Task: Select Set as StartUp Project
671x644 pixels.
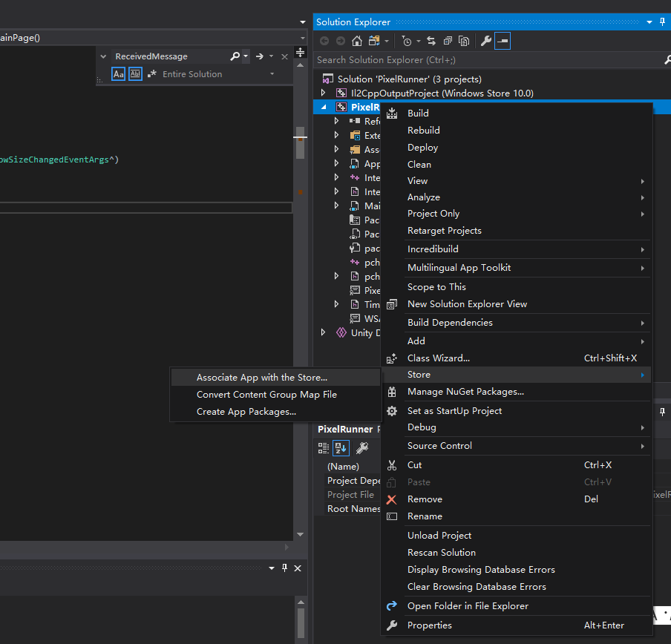Action: 454,411
